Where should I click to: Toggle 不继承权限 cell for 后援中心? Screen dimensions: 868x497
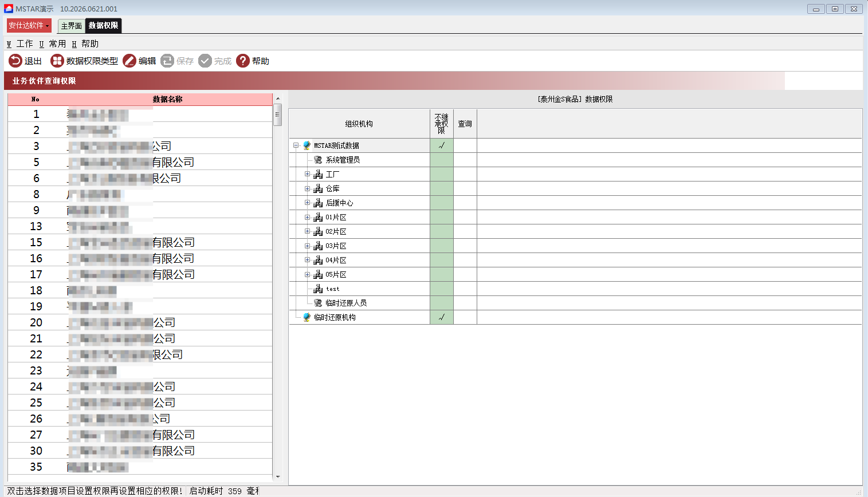point(442,203)
